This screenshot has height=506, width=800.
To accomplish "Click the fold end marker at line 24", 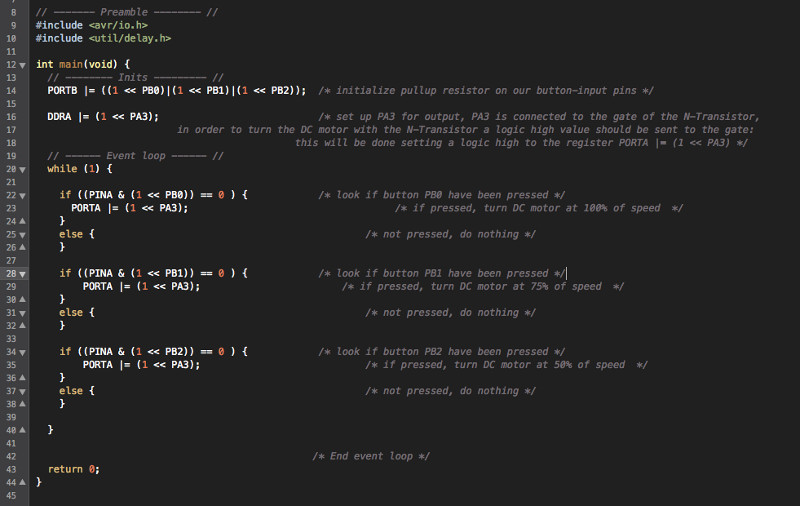I will click(22, 221).
